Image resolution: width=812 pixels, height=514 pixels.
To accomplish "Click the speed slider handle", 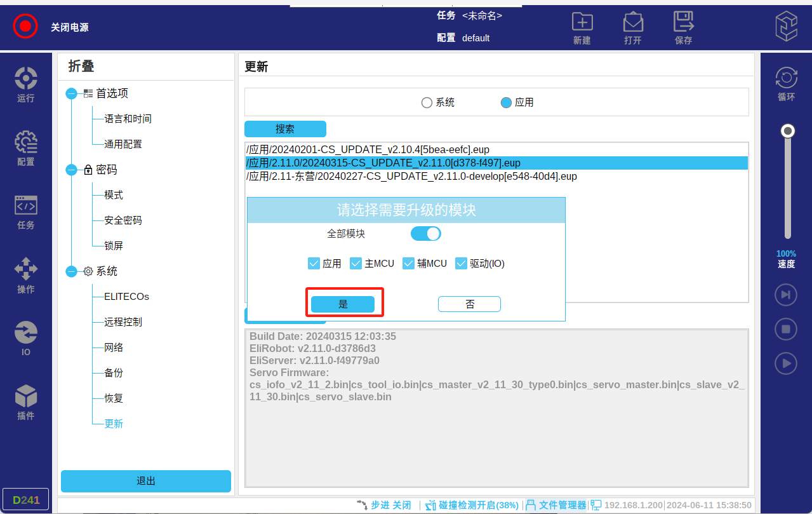I will 788,131.
